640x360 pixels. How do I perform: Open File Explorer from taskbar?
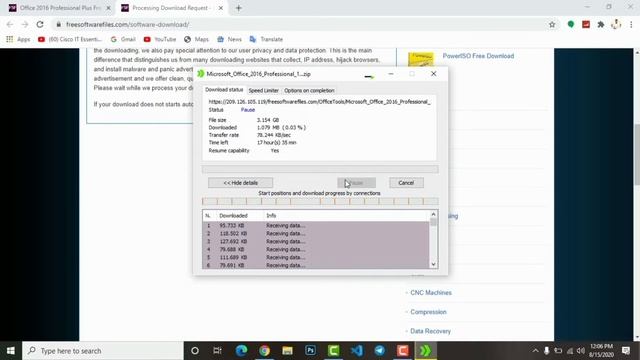coord(287,351)
